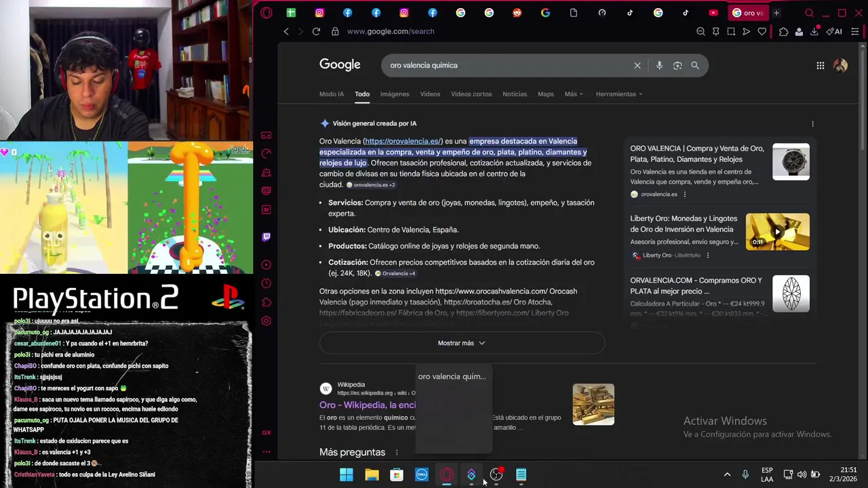View site security lock information
The image size is (868, 488).
(335, 31)
